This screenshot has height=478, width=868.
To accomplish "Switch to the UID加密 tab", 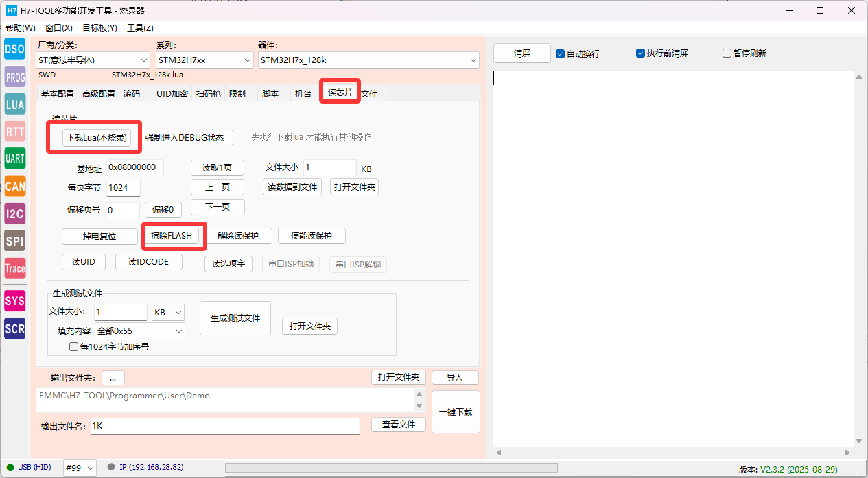I will coord(172,94).
